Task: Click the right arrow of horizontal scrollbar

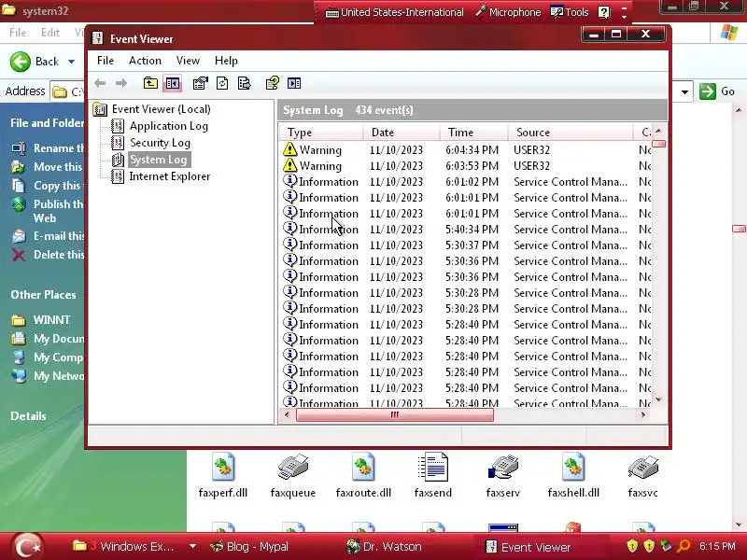Action: pyautogui.click(x=643, y=414)
